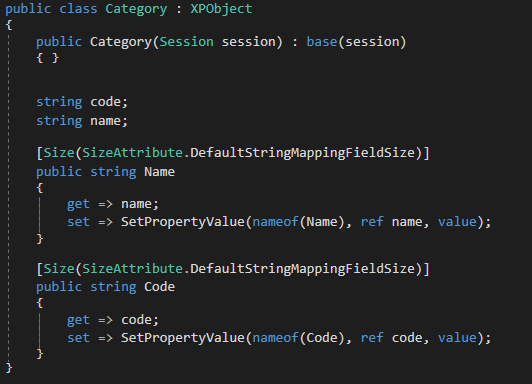
Task: Place cursor on the code field declaration
Action: pyautogui.click(x=109, y=102)
